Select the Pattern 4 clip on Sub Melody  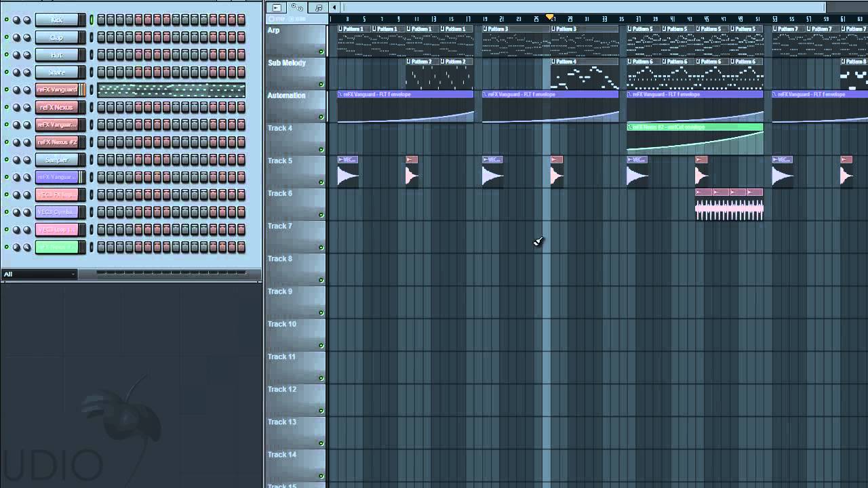click(585, 74)
